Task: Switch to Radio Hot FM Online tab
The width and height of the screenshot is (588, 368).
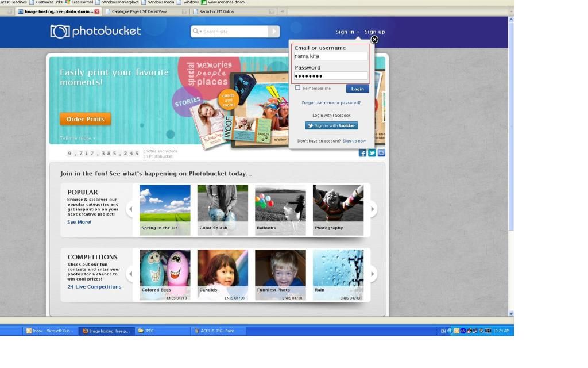Action: tap(233, 11)
